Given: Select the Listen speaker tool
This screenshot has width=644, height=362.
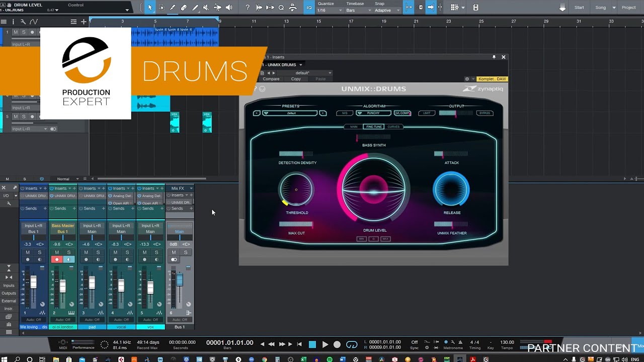Looking at the screenshot, I should click(229, 8).
